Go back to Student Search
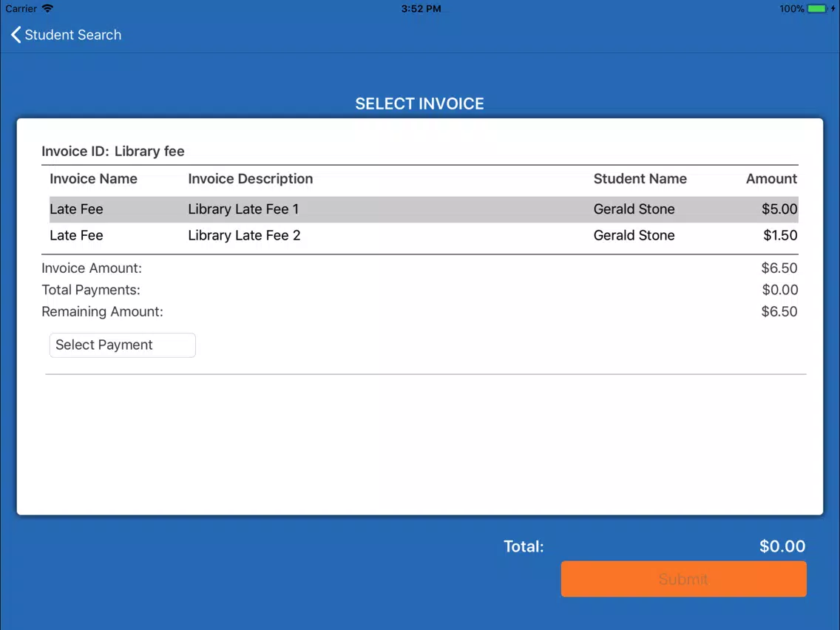 [x=66, y=35]
